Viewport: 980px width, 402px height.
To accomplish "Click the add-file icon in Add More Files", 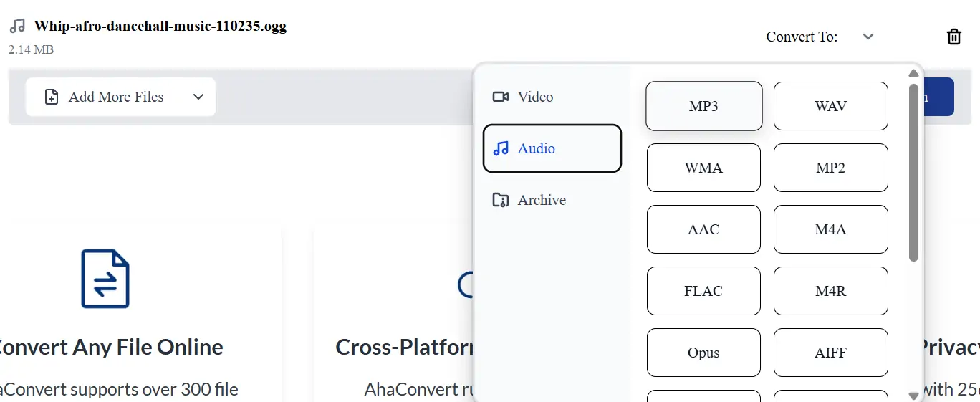I will [52, 97].
